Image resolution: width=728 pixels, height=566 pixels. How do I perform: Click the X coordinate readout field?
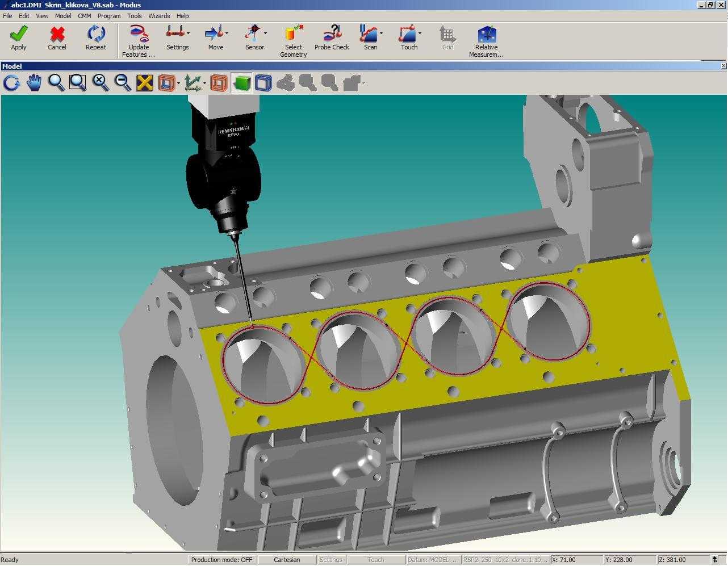pos(576,560)
